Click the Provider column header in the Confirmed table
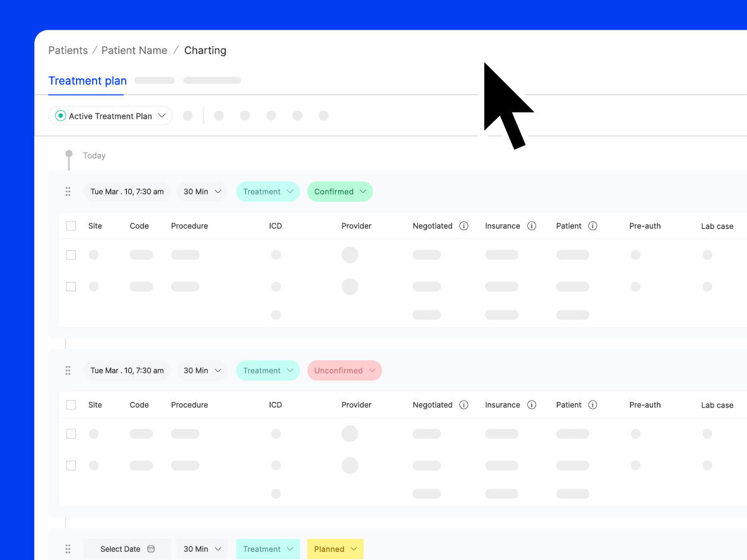The image size is (747, 560). pyautogui.click(x=357, y=226)
